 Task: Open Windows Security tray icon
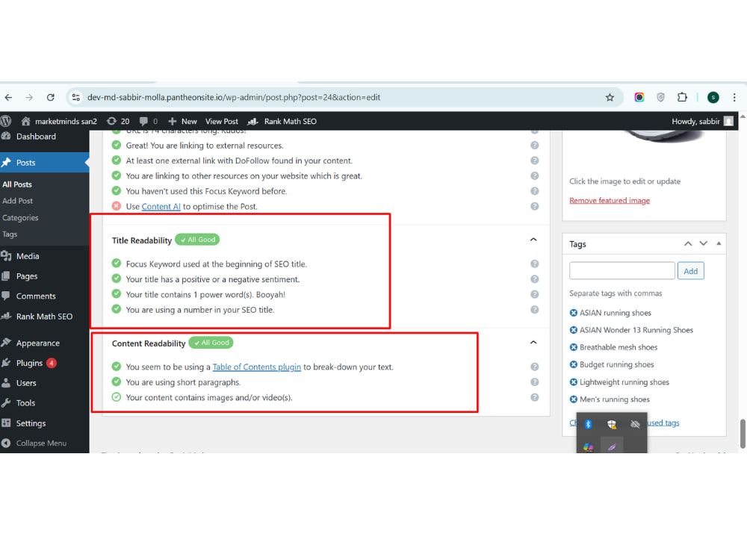coord(612,424)
